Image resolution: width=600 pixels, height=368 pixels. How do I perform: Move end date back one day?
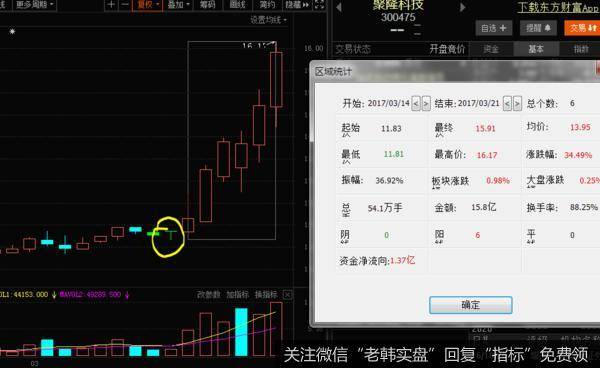pos(507,103)
